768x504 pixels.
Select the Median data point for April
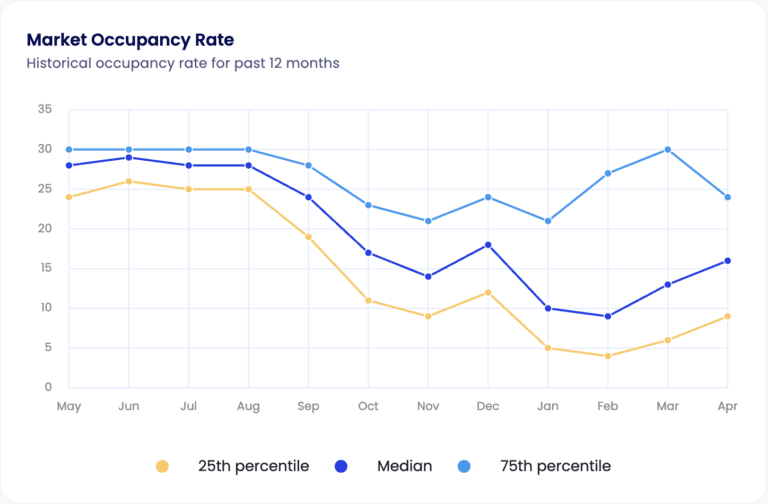point(727,260)
